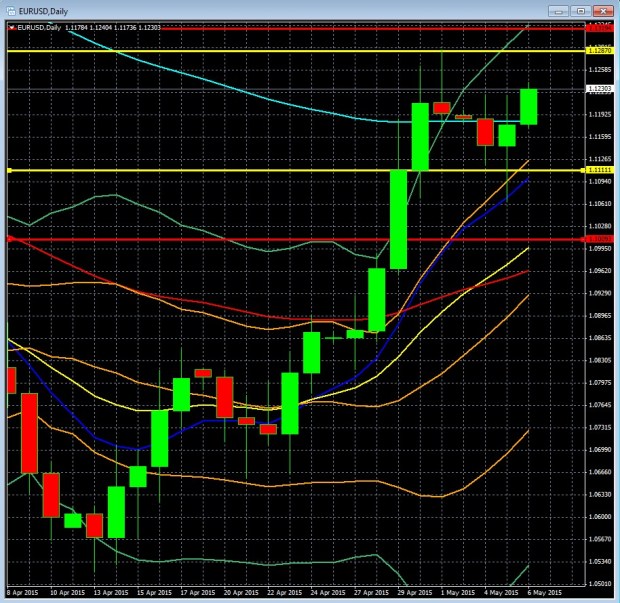Screen dimensions: 620x603
Task: Minimize the EURUSD,Daily chart window
Action: coord(558,10)
